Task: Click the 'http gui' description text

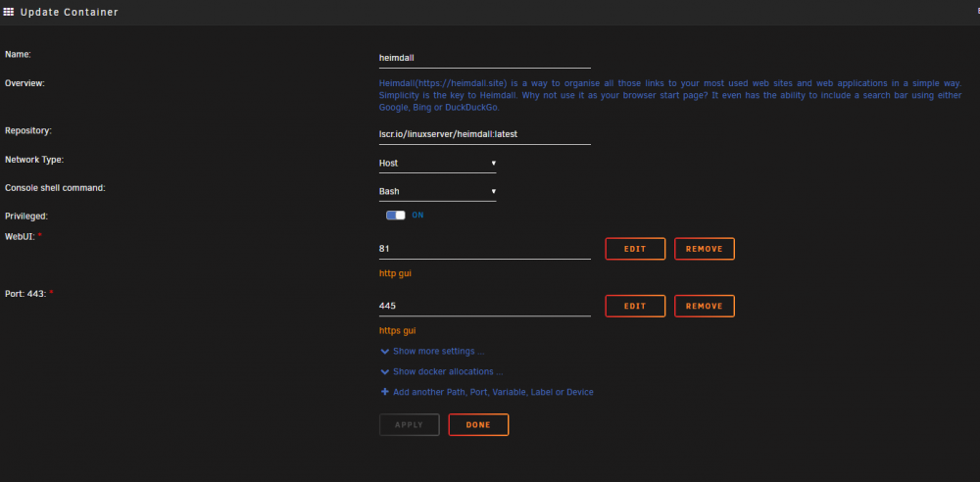Action: click(x=395, y=274)
